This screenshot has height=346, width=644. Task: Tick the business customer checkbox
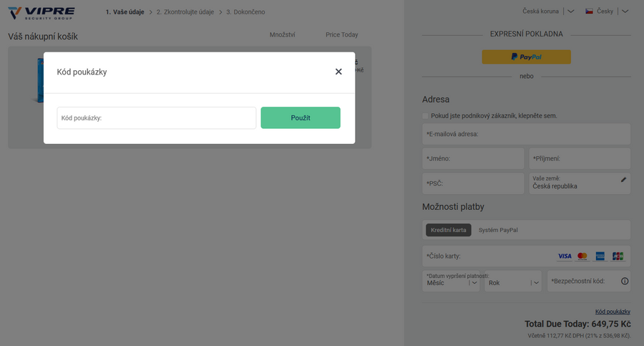click(x=426, y=115)
